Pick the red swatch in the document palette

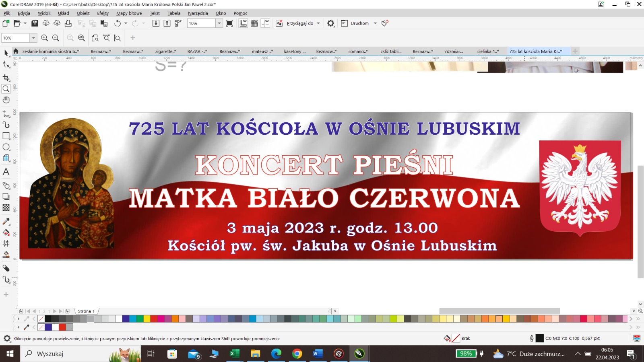[62, 327]
